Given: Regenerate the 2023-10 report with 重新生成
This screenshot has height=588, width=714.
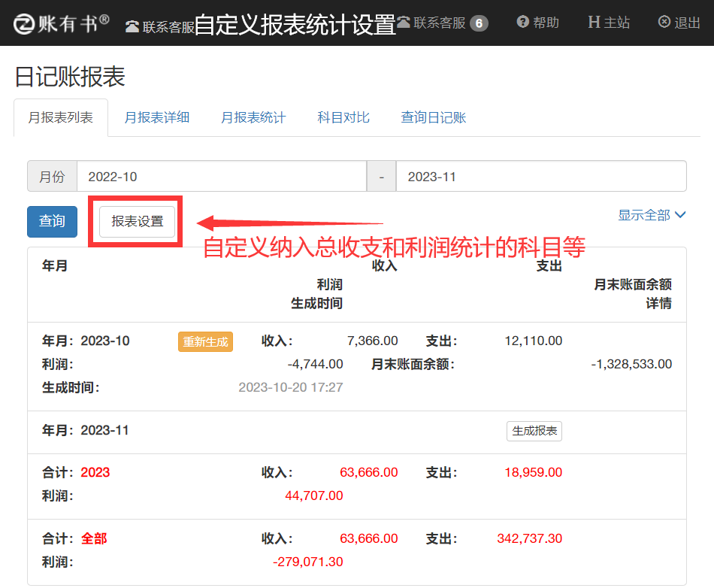Looking at the screenshot, I should pyautogui.click(x=205, y=341).
